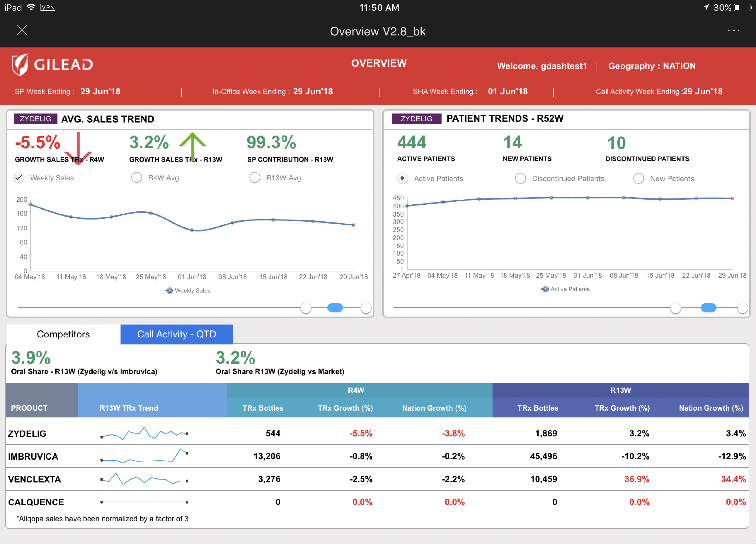
Task: Click the IMBRUVICA product row name
Action: (33, 456)
